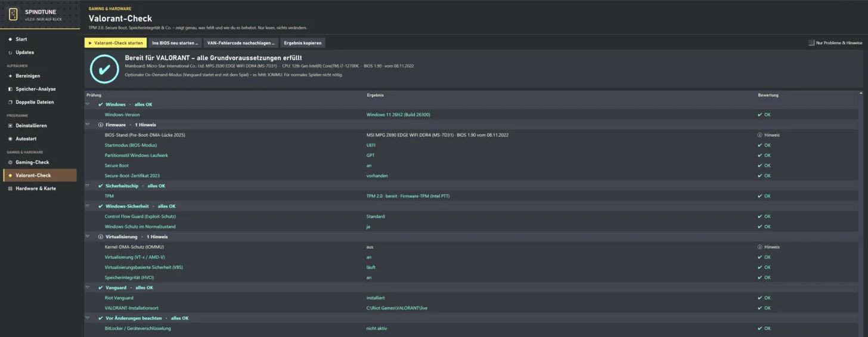Click the refresh icon beside Updates
This screenshot has height=337, width=868.
(x=10, y=52)
